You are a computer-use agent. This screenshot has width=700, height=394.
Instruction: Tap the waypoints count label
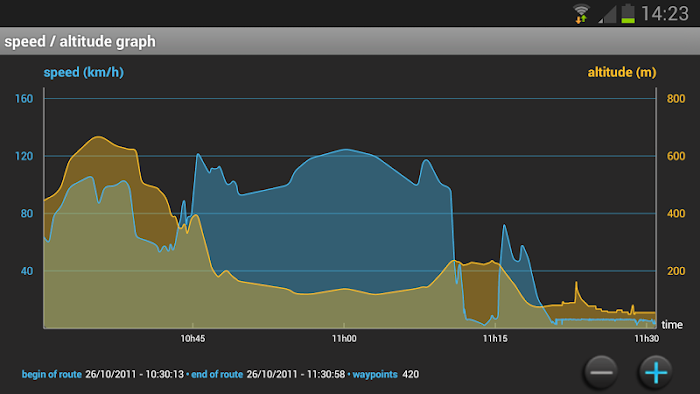375,374
